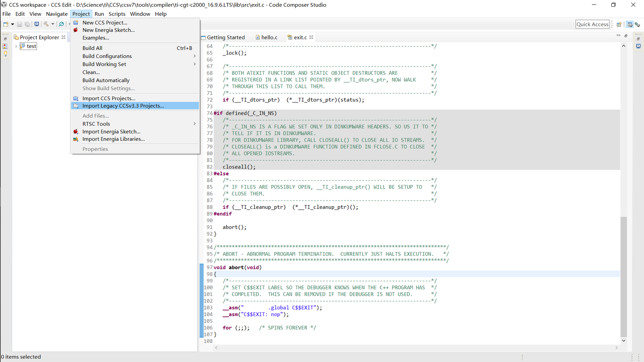Viewport: 644px width, 362px height.
Task: Close the exit.c editor tab
Action: click(311, 37)
